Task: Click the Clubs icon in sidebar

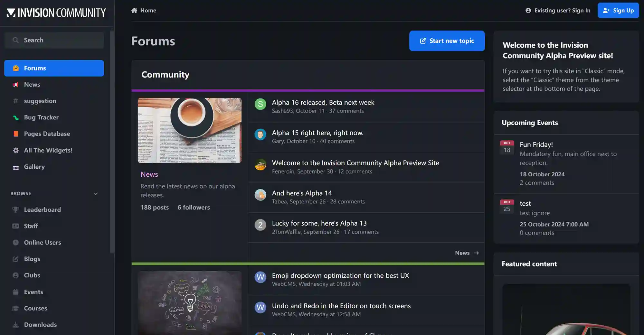Action: tap(15, 275)
